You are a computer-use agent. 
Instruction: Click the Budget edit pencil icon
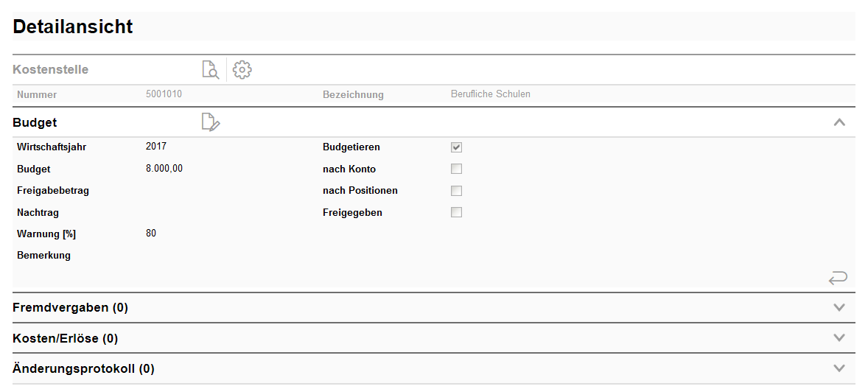point(211,122)
